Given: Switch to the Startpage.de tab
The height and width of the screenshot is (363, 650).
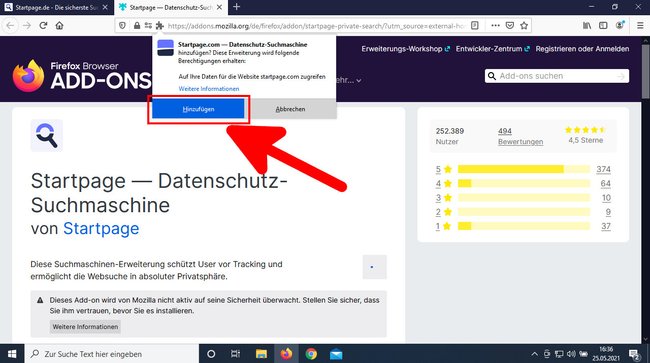Looking at the screenshot, I should coord(57,7).
